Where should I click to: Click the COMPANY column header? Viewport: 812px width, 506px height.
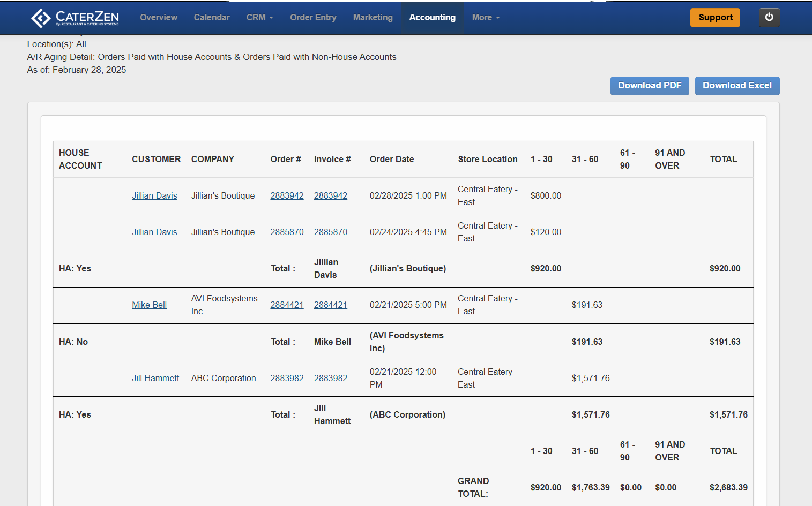213,160
